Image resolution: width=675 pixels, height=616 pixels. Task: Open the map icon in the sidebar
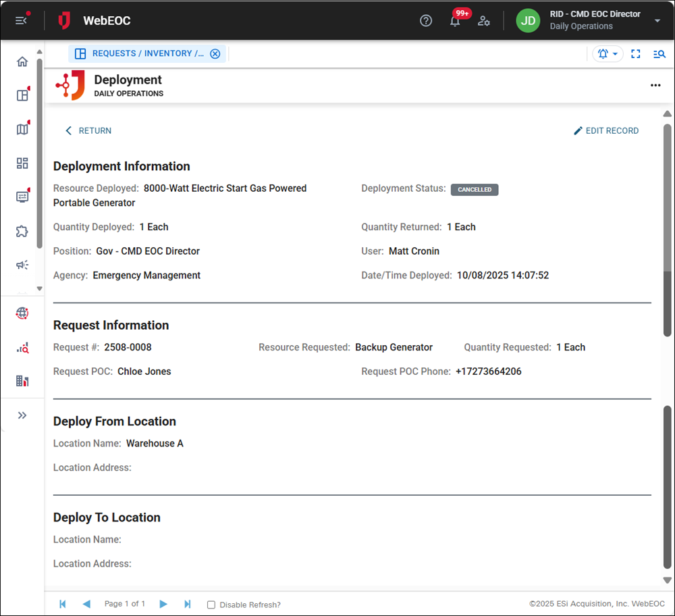(x=22, y=129)
